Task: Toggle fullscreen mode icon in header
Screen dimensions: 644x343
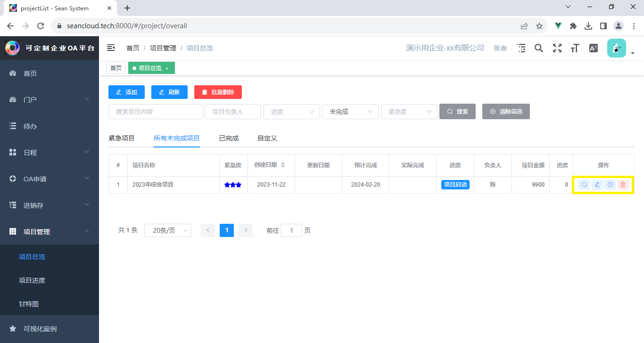Action: pos(557,48)
